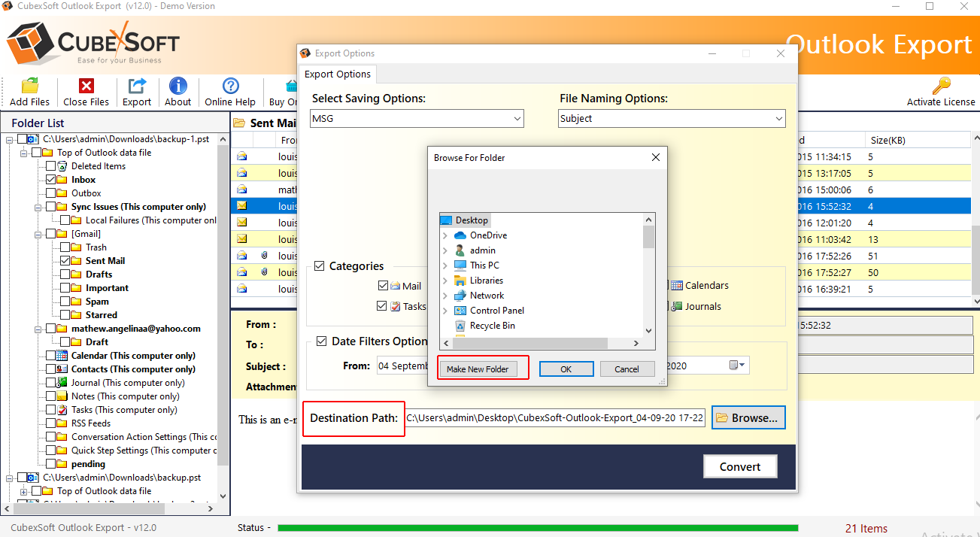
Task: Check the Drafts folder checkbox
Action: click(65, 275)
